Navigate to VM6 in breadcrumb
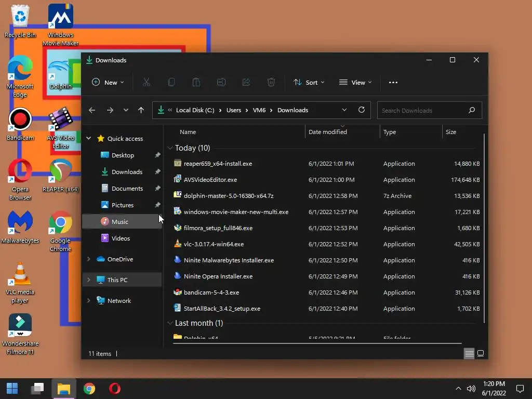The height and width of the screenshot is (399, 532). [x=259, y=110]
